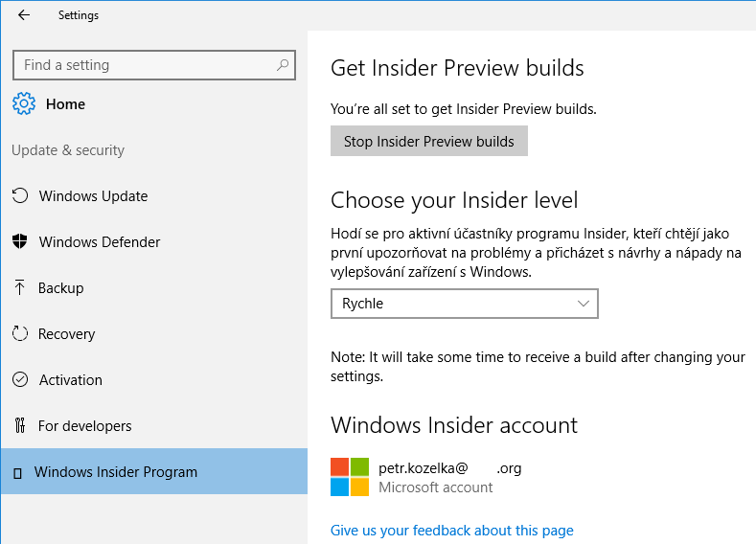Image resolution: width=756 pixels, height=544 pixels.
Task: Click the Recovery history icon
Action: (20, 334)
